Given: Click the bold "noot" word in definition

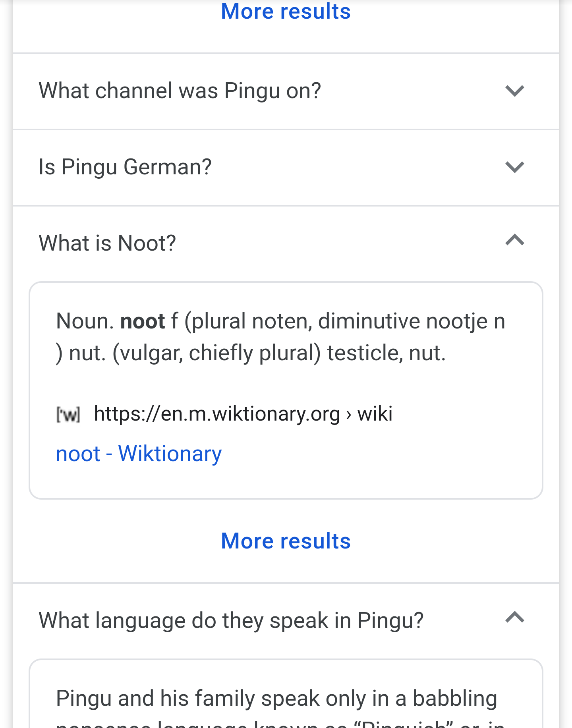Looking at the screenshot, I should coord(142,321).
